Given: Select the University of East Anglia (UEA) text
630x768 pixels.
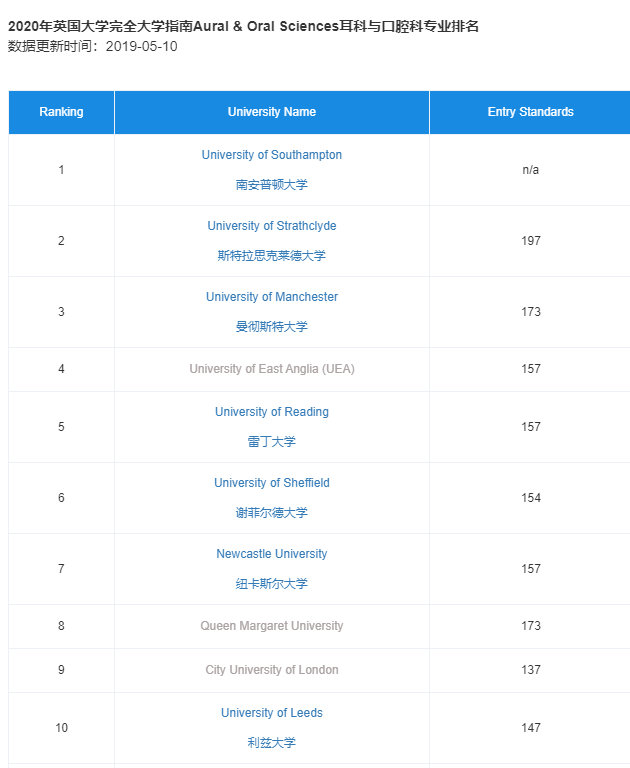Looking at the screenshot, I should (272, 369).
